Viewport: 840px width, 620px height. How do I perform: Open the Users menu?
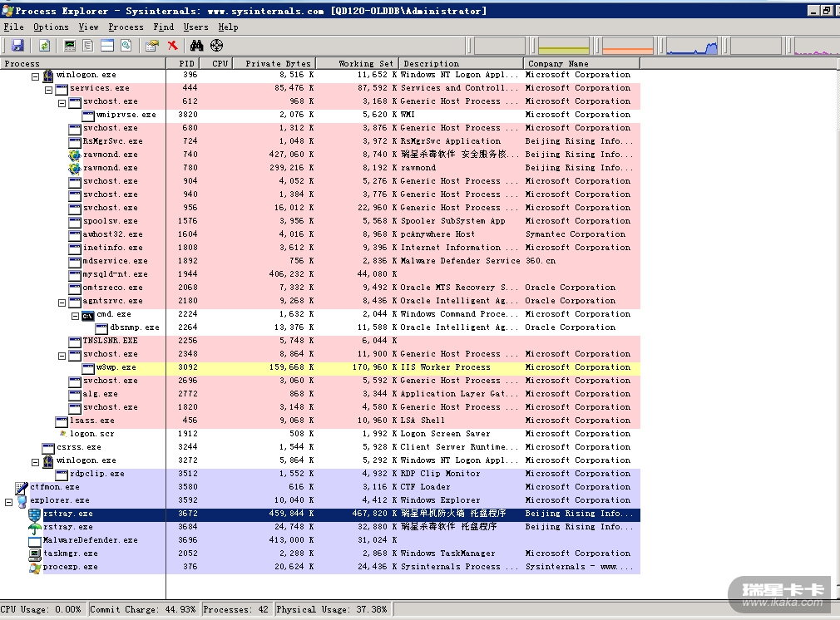pos(195,27)
